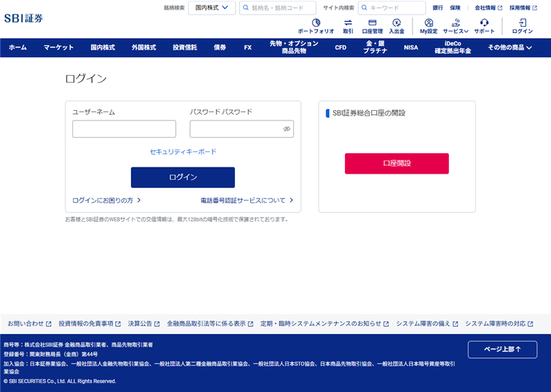Screen dimensions: 551x392
Task: Open ログインにお困りの方 help link
Action: [x=107, y=200]
